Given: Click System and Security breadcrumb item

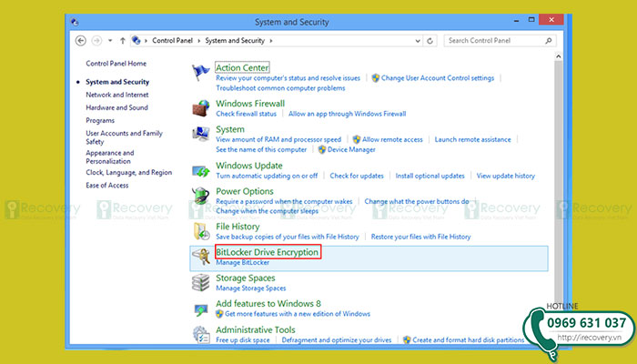Looking at the screenshot, I should [235, 41].
